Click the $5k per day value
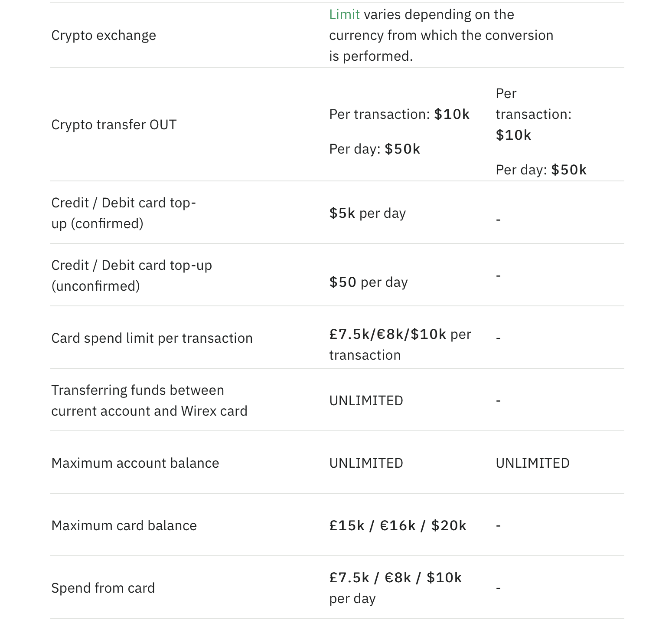Screen dimensions: 672x643 click(x=368, y=213)
